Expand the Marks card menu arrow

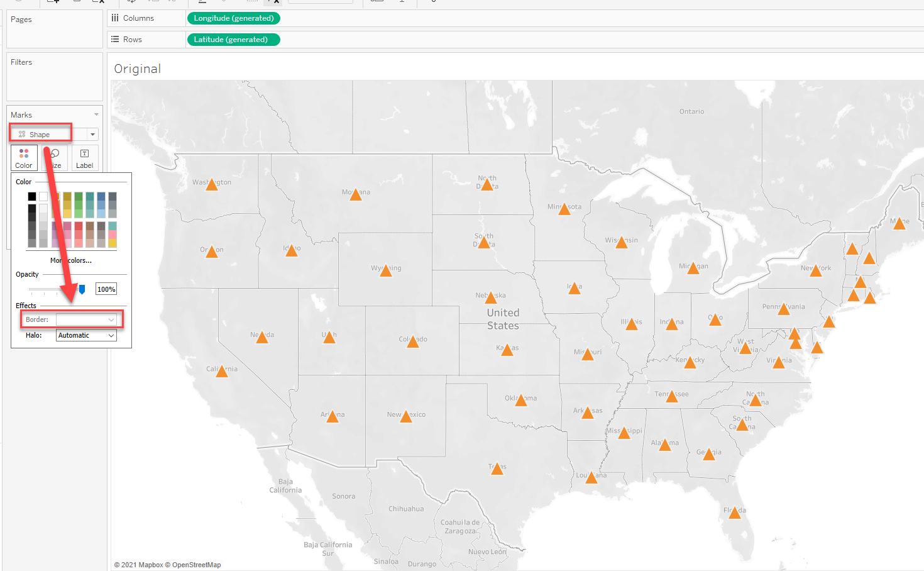(96, 114)
